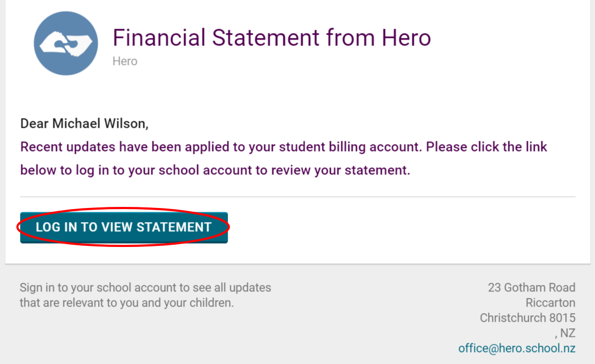Click the horizontal divider above the button
595x364 pixels.
pyautogui.click(x=297, y=197)
